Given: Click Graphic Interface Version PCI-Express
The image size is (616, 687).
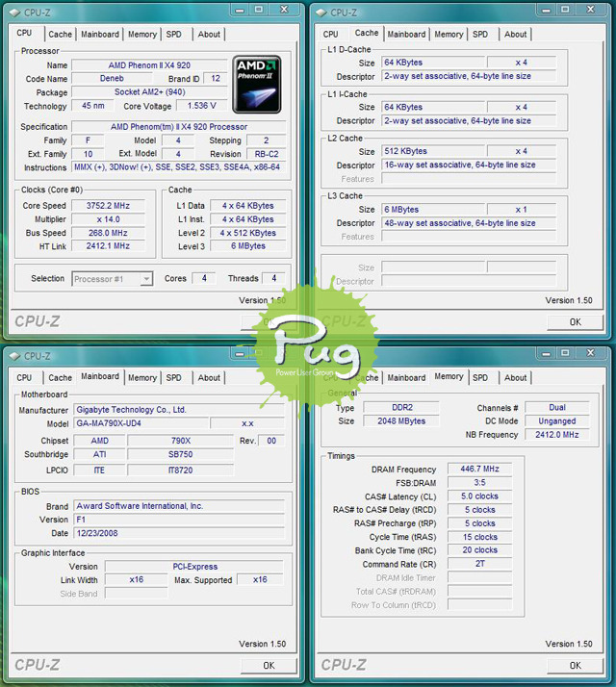Looking at the screenshot, I should 194,567.
